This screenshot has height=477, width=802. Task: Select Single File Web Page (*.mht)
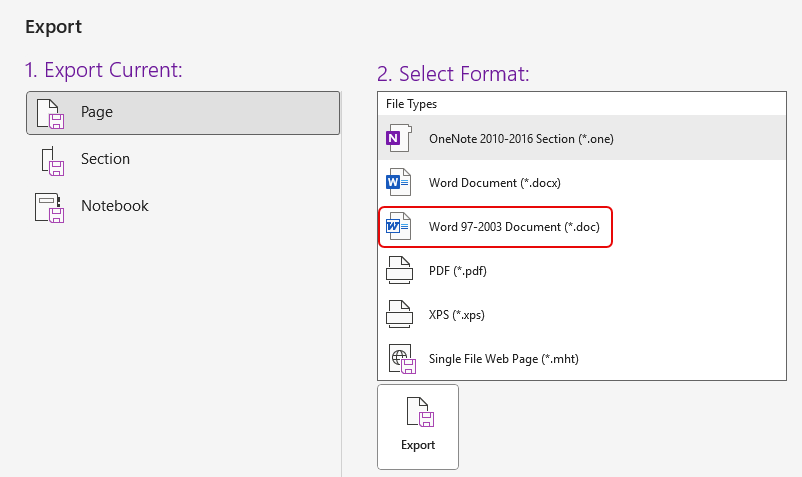pyautogui.click(x=503, y=359)
